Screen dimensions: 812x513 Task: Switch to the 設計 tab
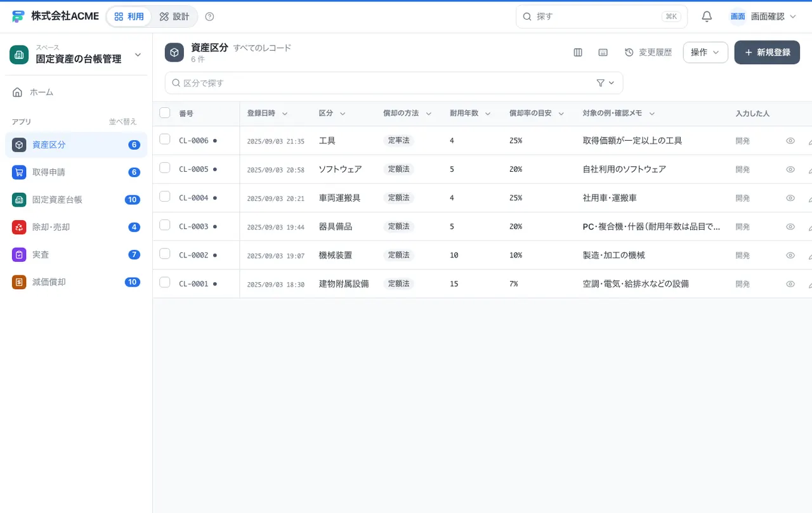click(174, 16)
